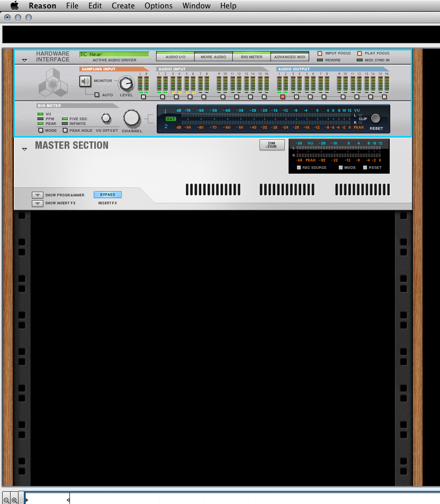Select Audio Output 11-12 big meter button
Viewport: 440px width, 504px height.
click(357, 97)
